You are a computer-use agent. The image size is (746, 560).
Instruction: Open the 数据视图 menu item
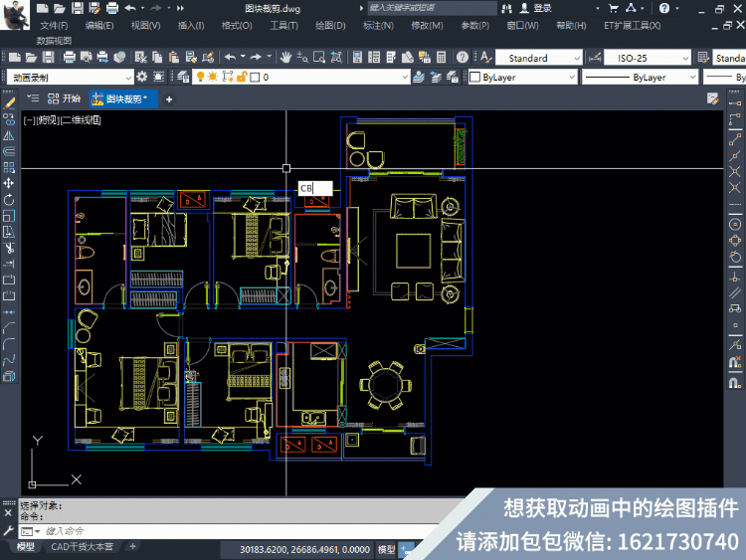point(54,41)
